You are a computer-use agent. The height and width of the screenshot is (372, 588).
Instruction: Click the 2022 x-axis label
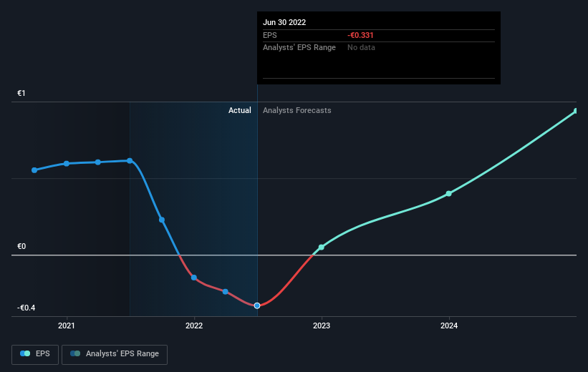pyautogui.click(x=194, y=326)
